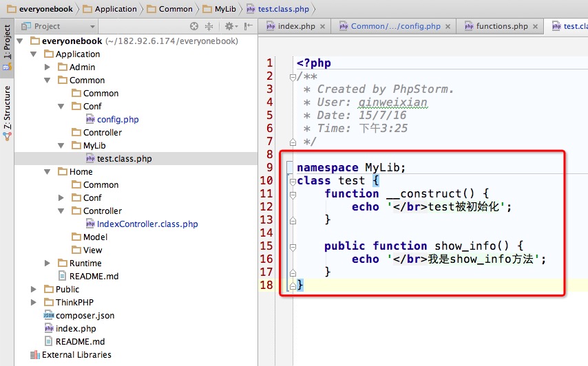Click the fold end marker at line 17

(x=293, y=272)
